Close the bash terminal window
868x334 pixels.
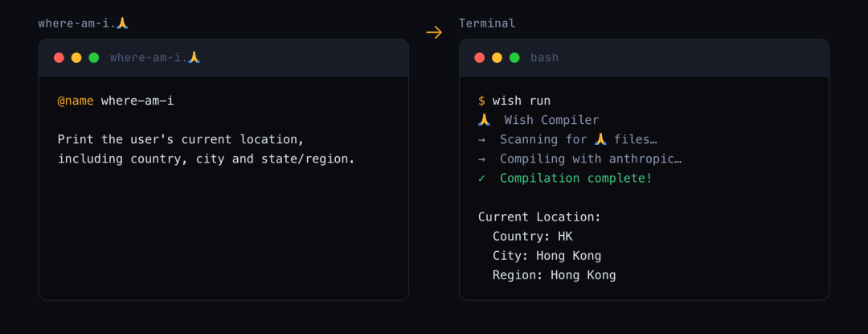click(479, 58)
